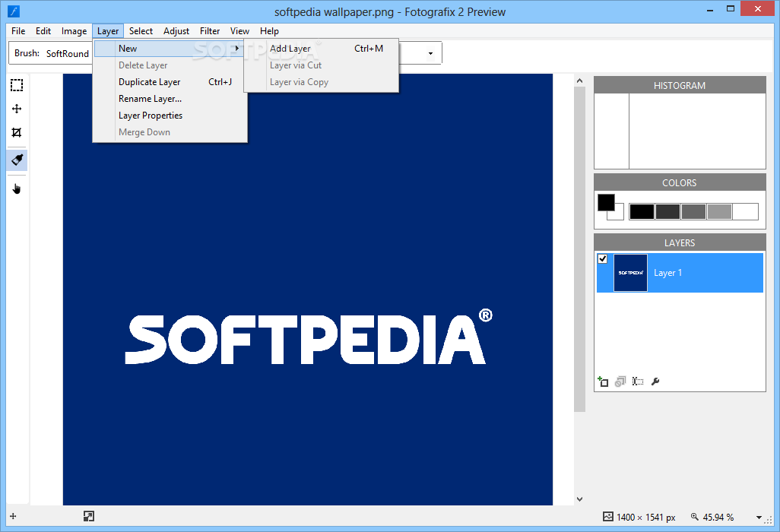Click the Layer 1 thumbnail
780x532 pixels.
630,273
